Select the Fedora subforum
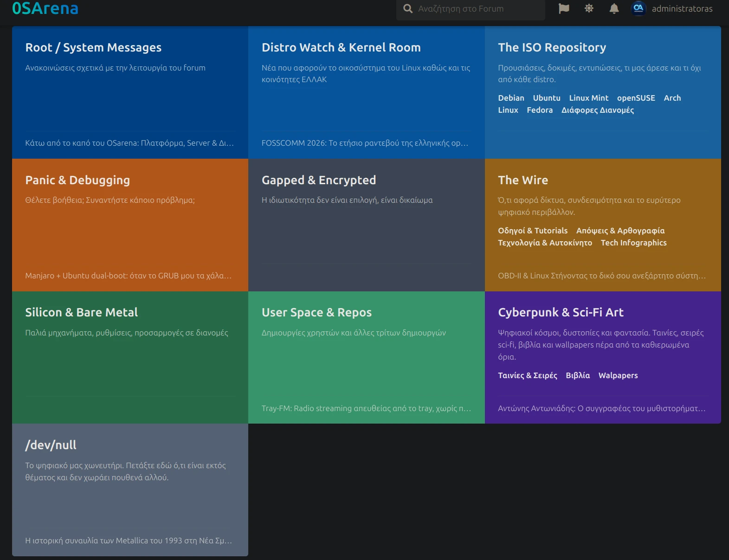 tap(540, 110)
